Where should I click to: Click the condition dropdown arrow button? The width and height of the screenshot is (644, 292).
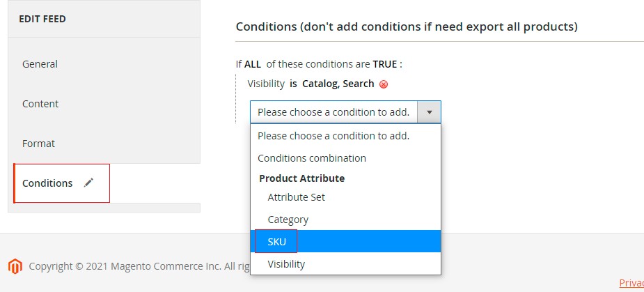429,112
